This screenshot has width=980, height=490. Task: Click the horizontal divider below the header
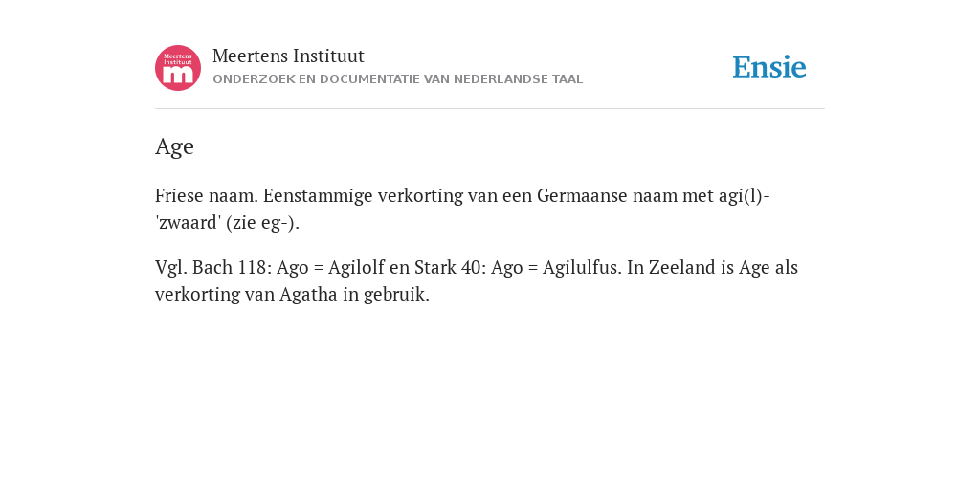point(490,109)
